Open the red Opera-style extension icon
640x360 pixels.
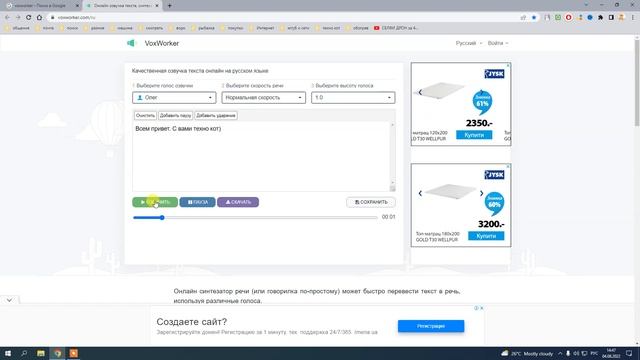569,18
